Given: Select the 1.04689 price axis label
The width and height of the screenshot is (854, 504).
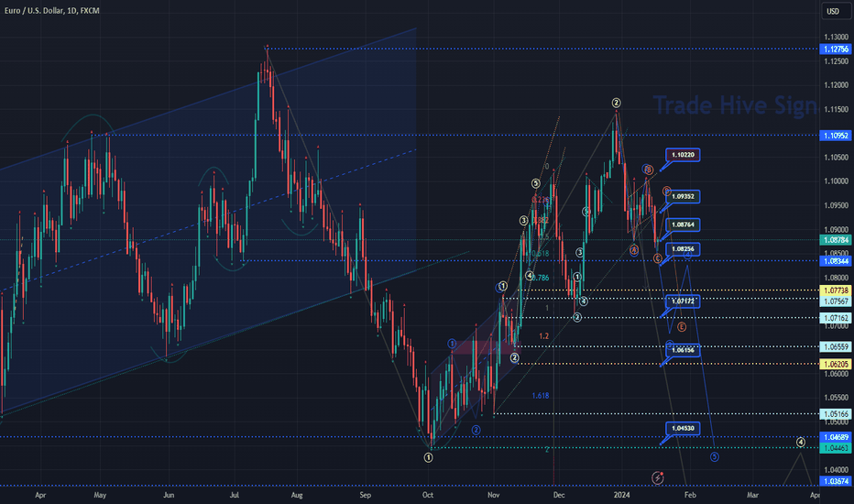Looking at the screenshot, I should click(836, 437).
